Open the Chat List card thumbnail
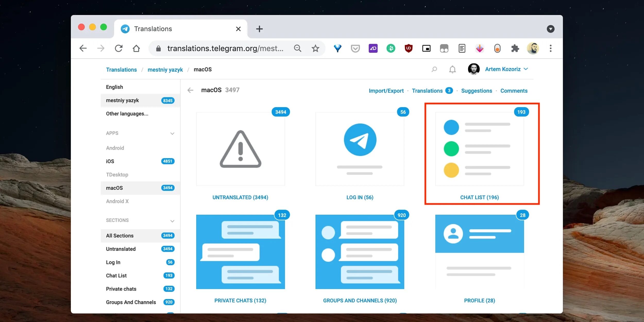The image size is (644, 322). 479,149
